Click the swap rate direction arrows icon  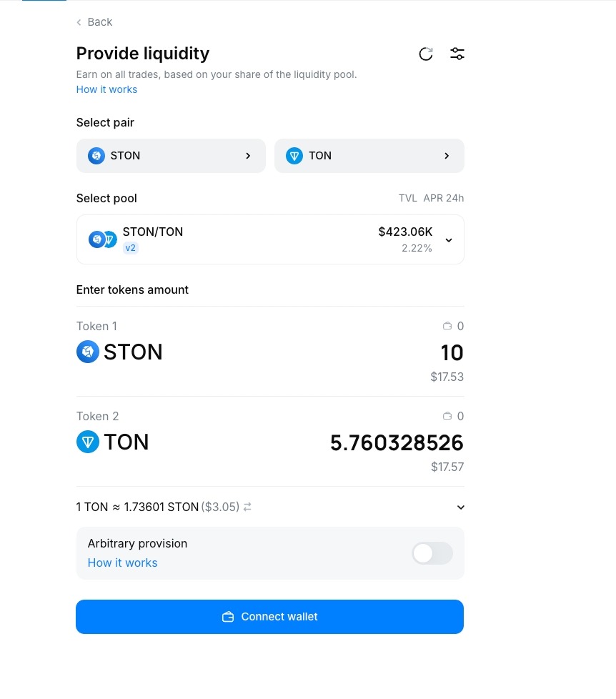247,507
